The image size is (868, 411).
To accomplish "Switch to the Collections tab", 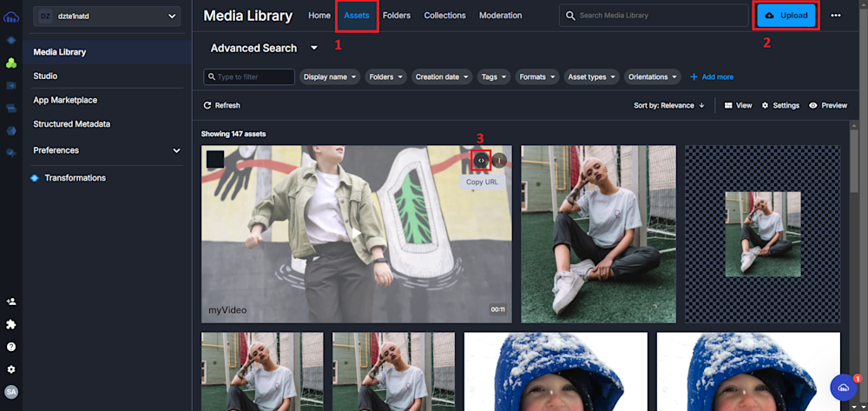I will (445, 16).
